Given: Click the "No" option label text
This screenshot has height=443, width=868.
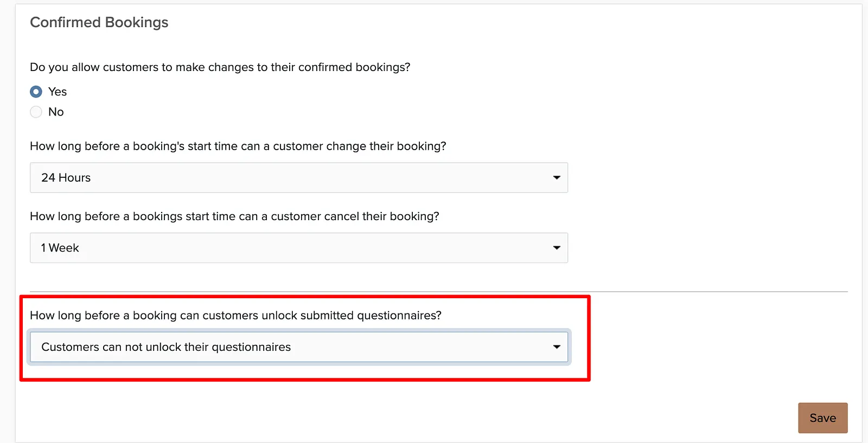Looking at the screenshot, I should 56,112.
